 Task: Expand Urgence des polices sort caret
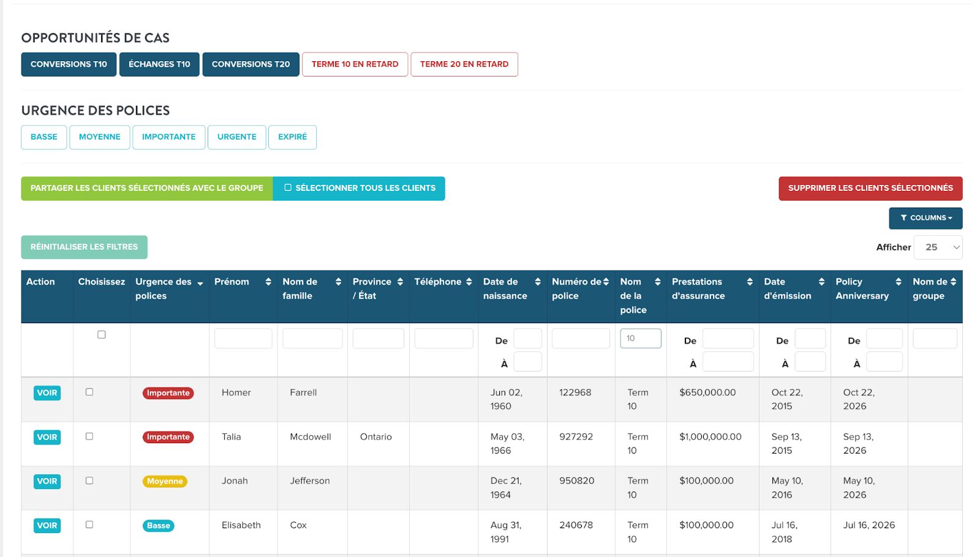click(200, 283)
